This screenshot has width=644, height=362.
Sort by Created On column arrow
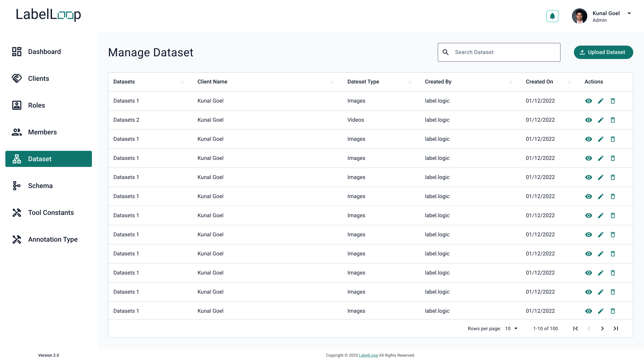(x=570, y=82)
